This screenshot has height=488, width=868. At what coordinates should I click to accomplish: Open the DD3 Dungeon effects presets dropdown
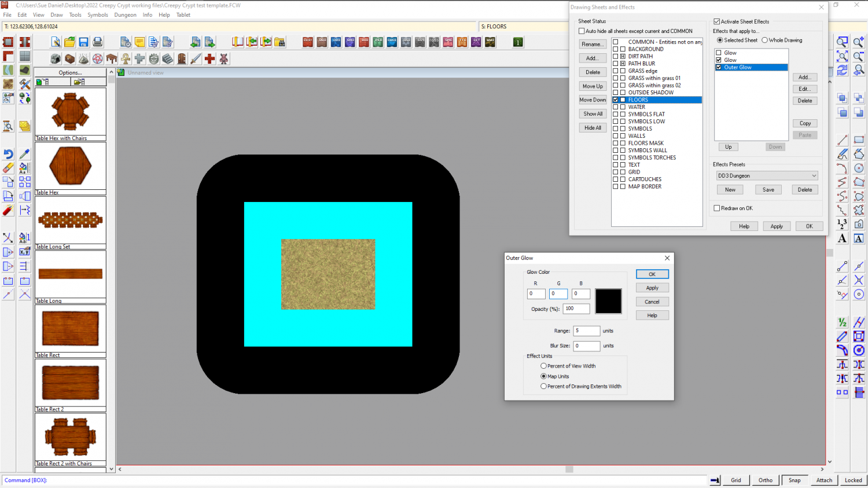click(x=767, y=176)
